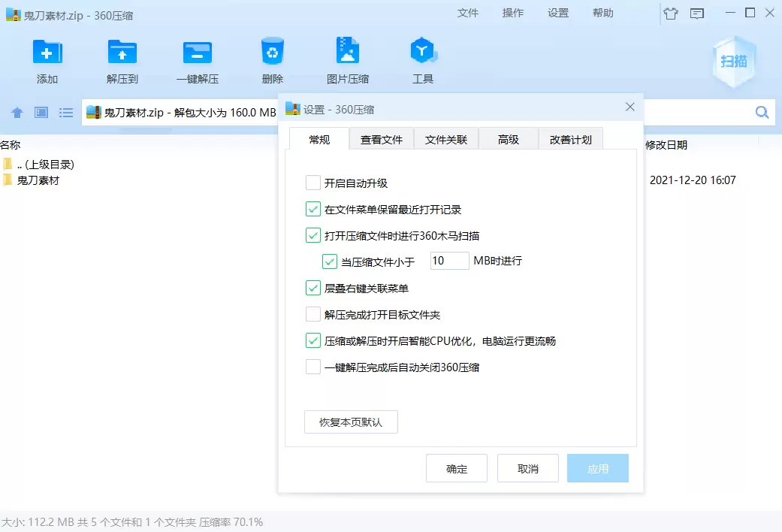Viewport: 782px width, 532px height.
Task: Click the archive path address bar
Action: click(180, 112)
